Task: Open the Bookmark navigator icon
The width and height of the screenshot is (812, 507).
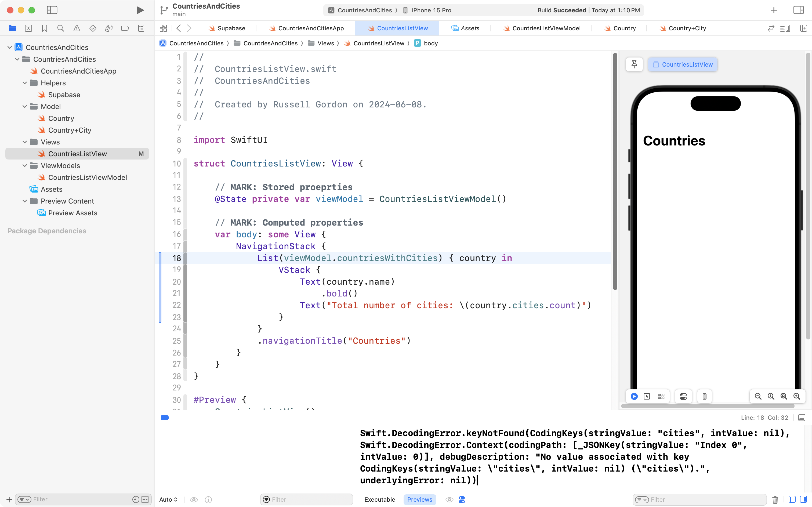Action: pos(45,28)
